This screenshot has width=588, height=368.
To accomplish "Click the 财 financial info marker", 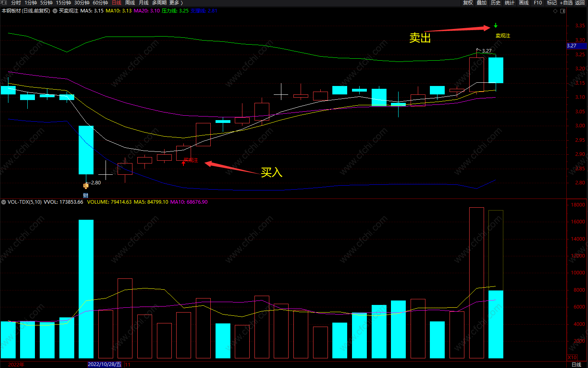I will coord(85,196).
